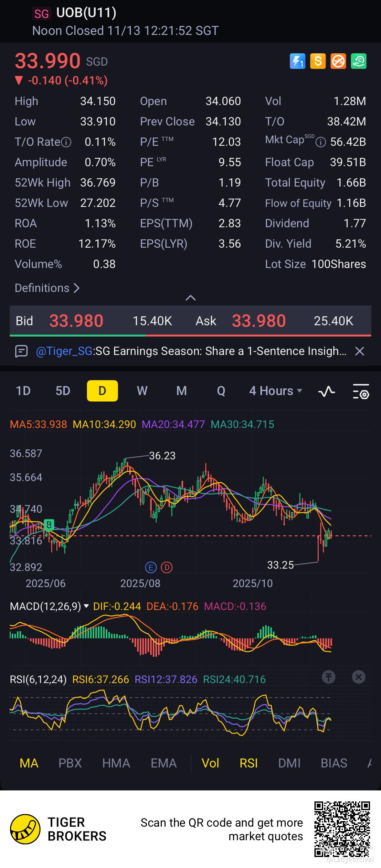Image resolution: width=381 pixels, height=868 pixels.
Task: Switch to 5D chart tab
Action: pos(63,391)
